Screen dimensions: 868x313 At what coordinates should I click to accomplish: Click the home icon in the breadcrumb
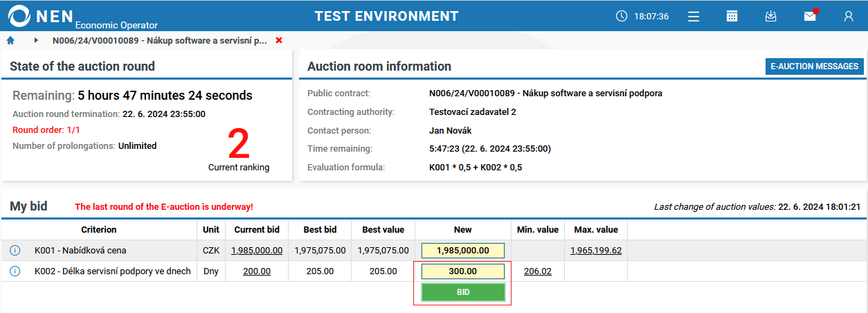pyautogui.click(x=10, y=41)
